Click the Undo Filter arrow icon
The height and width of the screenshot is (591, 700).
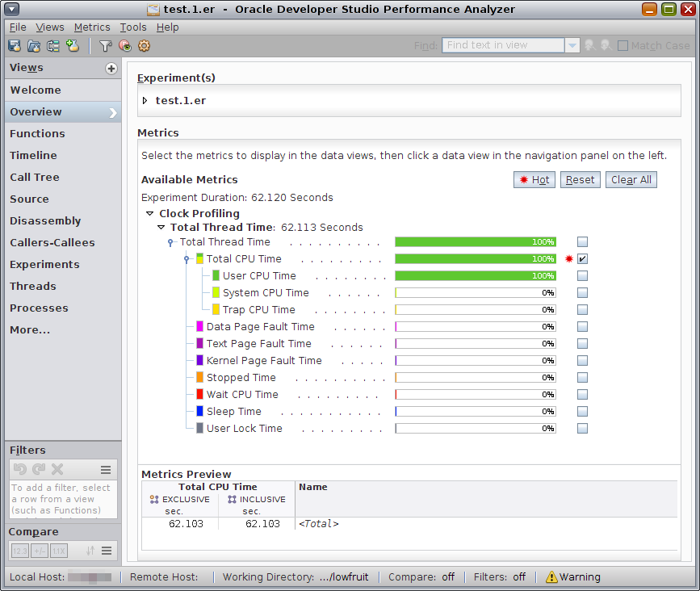click(20, 469)
